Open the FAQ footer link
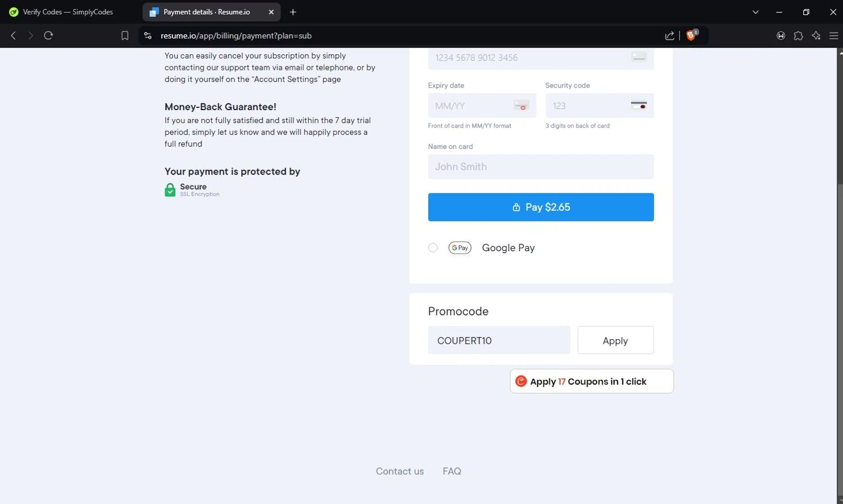 coord(451,471)
